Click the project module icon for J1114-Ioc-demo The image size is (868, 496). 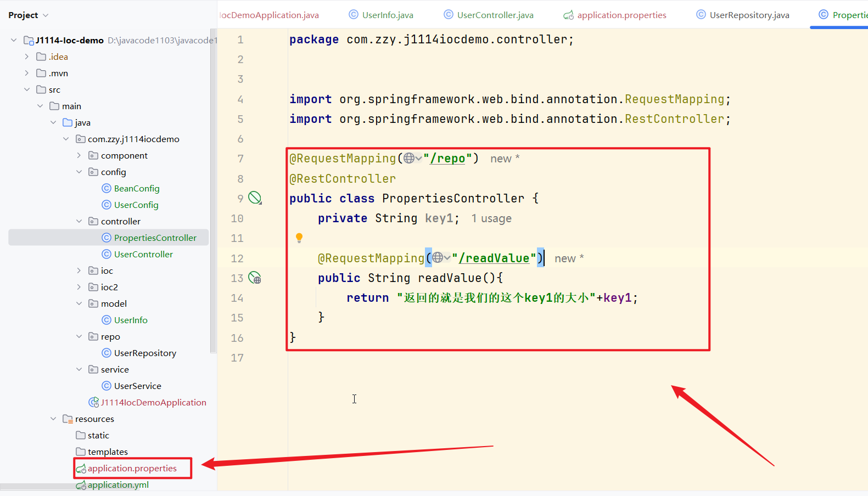pyautogui.click(x=29, y=40)
